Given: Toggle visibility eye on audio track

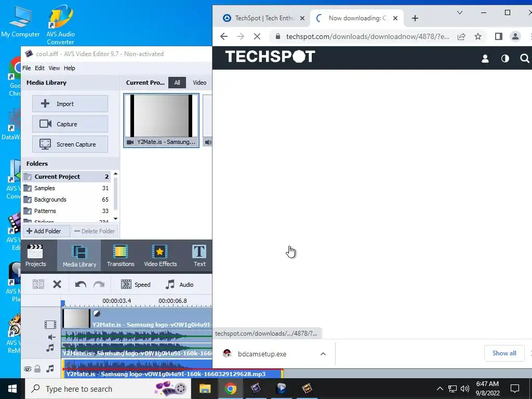Looking at the screenshot, I should (28, 369).
